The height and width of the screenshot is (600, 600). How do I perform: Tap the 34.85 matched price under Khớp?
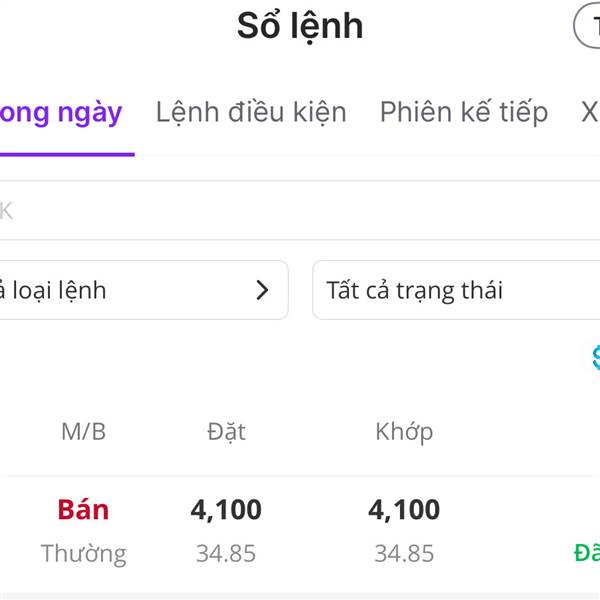coord(404,553)
